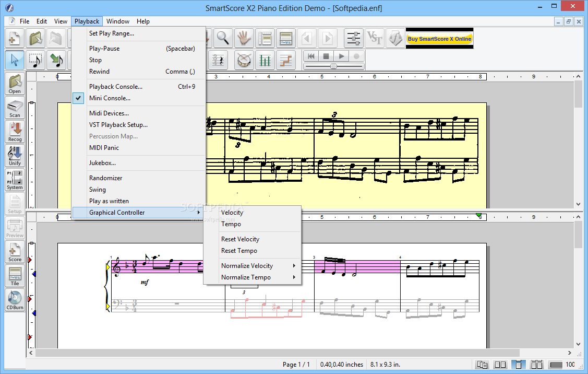Click the Buy SmartScore X Online banner

point(439,39)
